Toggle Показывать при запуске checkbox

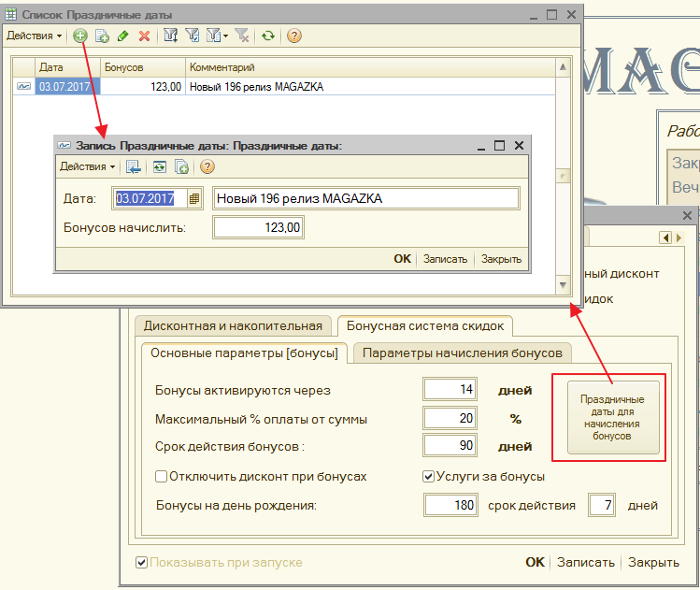pyautogui.click(x=141, y=562)
